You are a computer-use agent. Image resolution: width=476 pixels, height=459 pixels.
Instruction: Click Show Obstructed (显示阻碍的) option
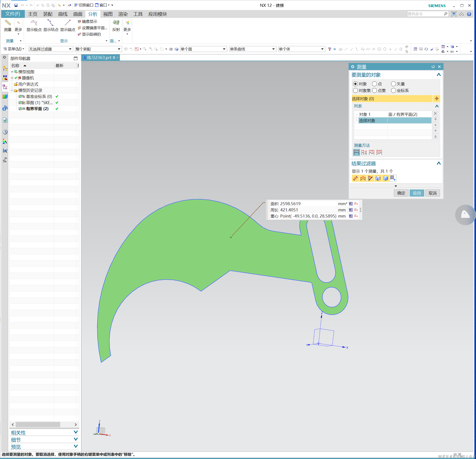[x=89, y=34]
